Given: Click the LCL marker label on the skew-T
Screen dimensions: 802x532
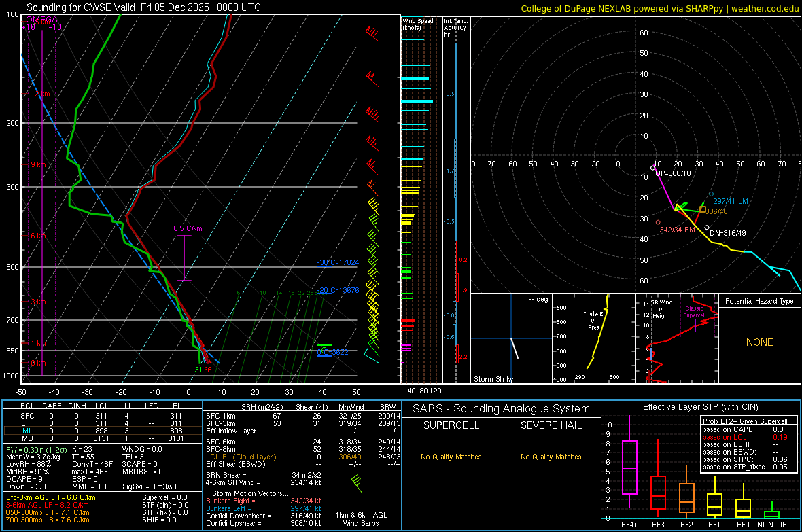Looking at the screenshot, I should [324, 351].
